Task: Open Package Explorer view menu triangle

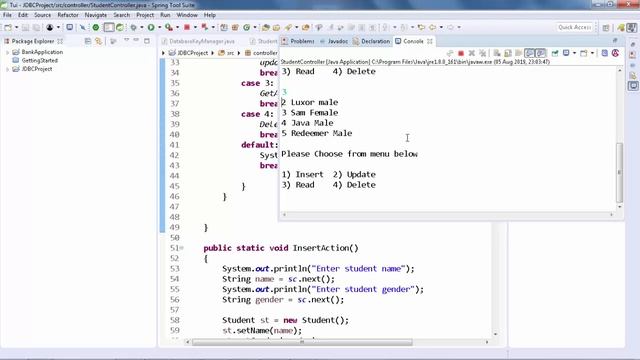Action: [x=126, y=40]
